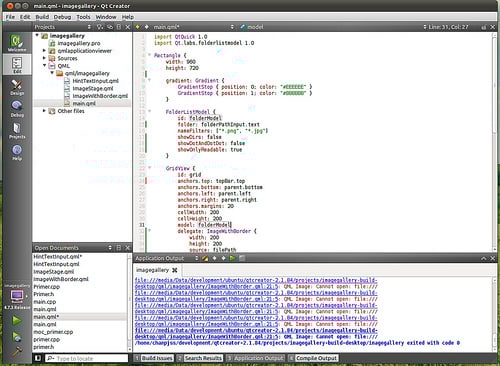Open imagegallery.pro in project tree
This screenshot has width=500, height=366.
coord(79,43)
